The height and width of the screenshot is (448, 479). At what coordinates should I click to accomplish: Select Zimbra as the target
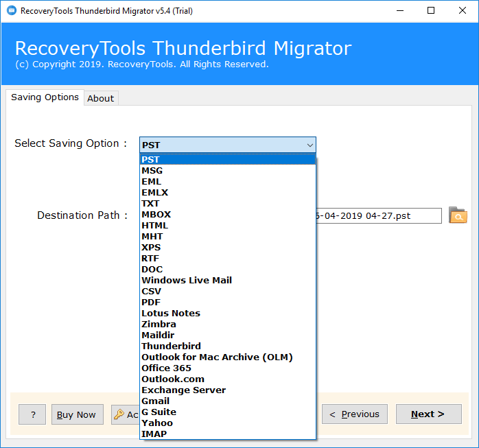click(228, 325)
